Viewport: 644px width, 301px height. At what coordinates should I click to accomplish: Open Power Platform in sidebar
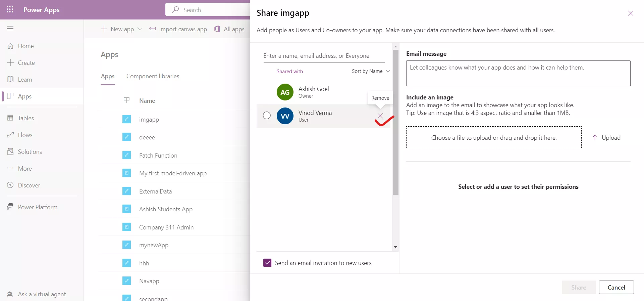38,207
